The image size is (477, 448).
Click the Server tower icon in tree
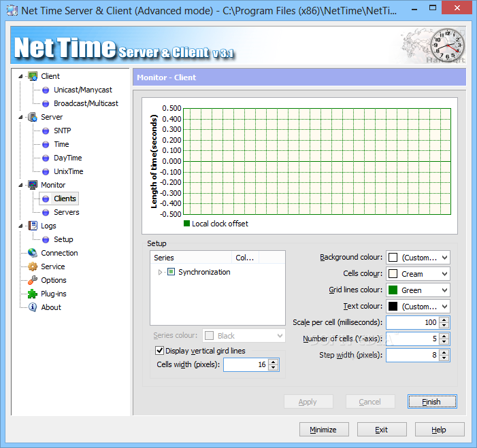[x=33, y=117]
